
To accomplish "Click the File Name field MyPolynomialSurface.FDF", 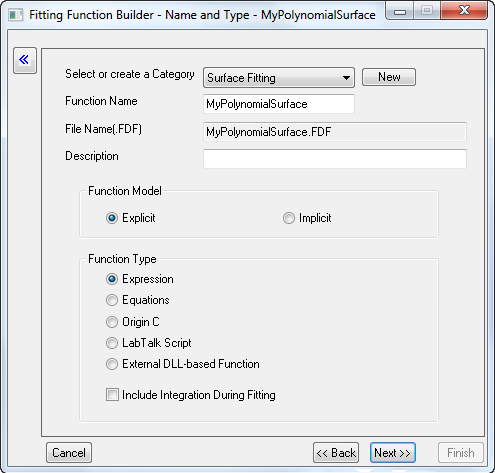I will tap(335, 132).
